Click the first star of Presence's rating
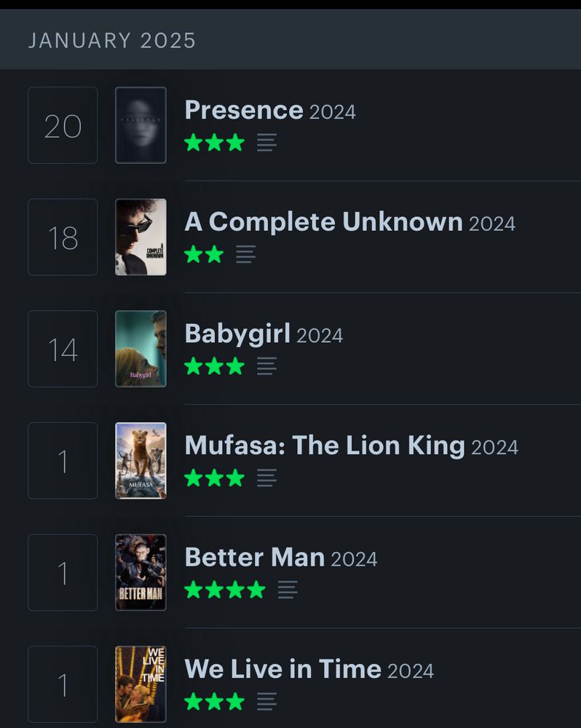The height and width of the screenshot is (728, 581). [x=194, y=143]
